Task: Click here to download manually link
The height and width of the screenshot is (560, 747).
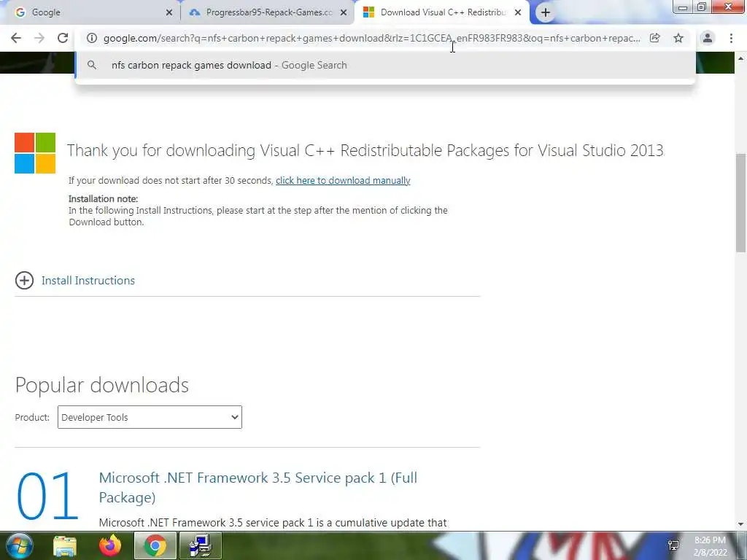Action: click(x=343, y=181)
